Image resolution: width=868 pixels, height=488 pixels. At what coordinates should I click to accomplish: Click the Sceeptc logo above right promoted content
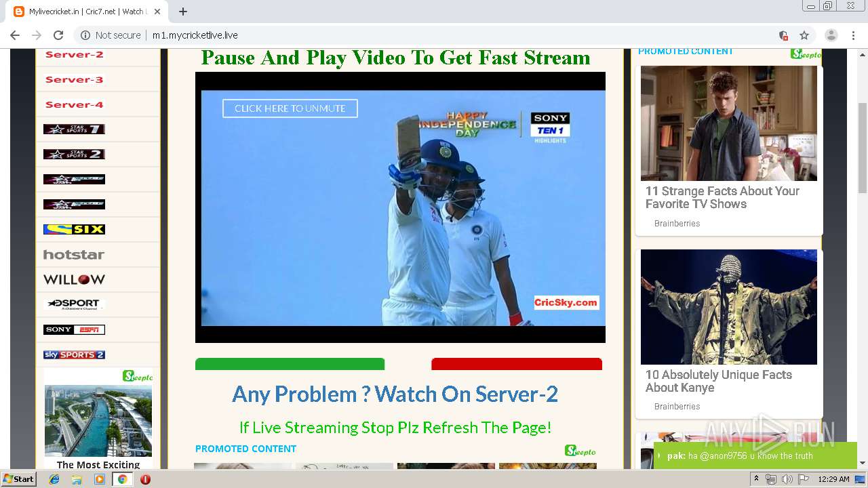(x=806, y=54)
